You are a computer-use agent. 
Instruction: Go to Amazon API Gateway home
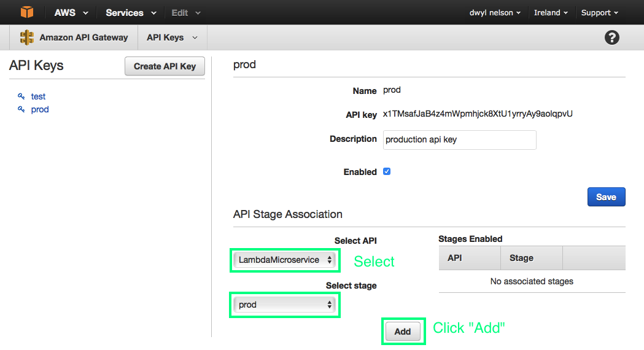click(83, 37)
